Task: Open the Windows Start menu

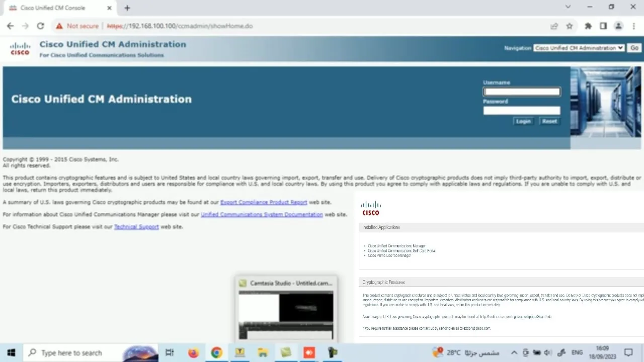Action: point(11,352)
